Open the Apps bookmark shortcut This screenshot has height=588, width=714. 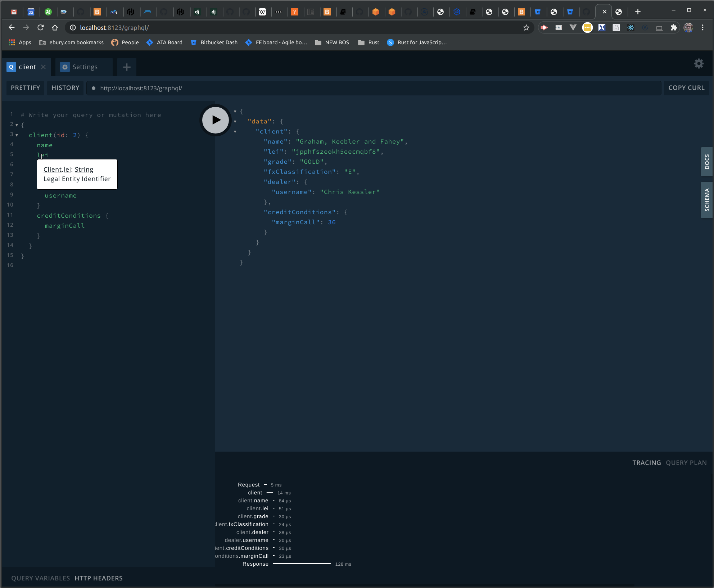click(x=20, y=42)
